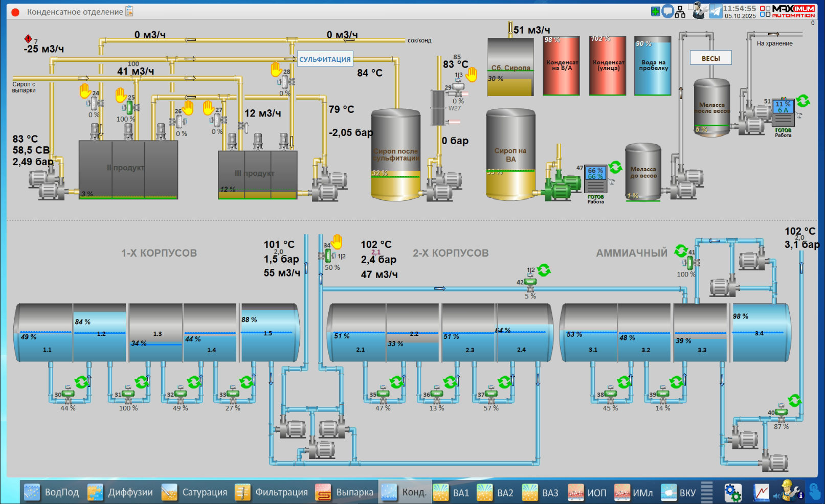Image resolution: width=825 pixels, height=504 pixels.
Task: Click the notes icon beside Конденсатное отделение
Action: [129, 11]
